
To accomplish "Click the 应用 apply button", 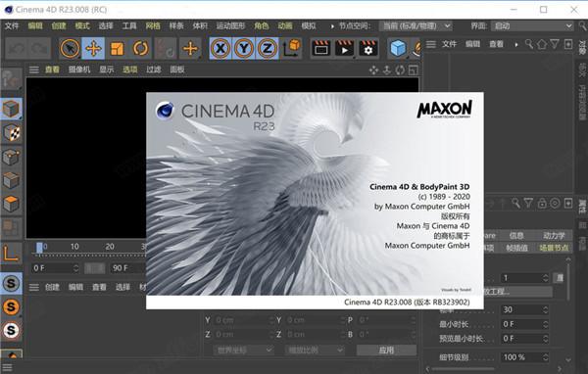I will 386,351.
